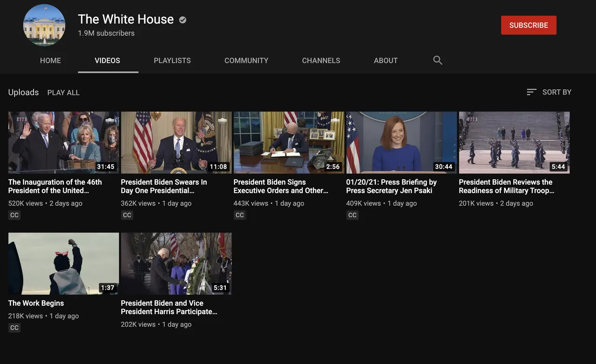The image size is (596, 364).
Task: Click the Uploads heading link
Action: pyautogui.click(x=23, y=92)
